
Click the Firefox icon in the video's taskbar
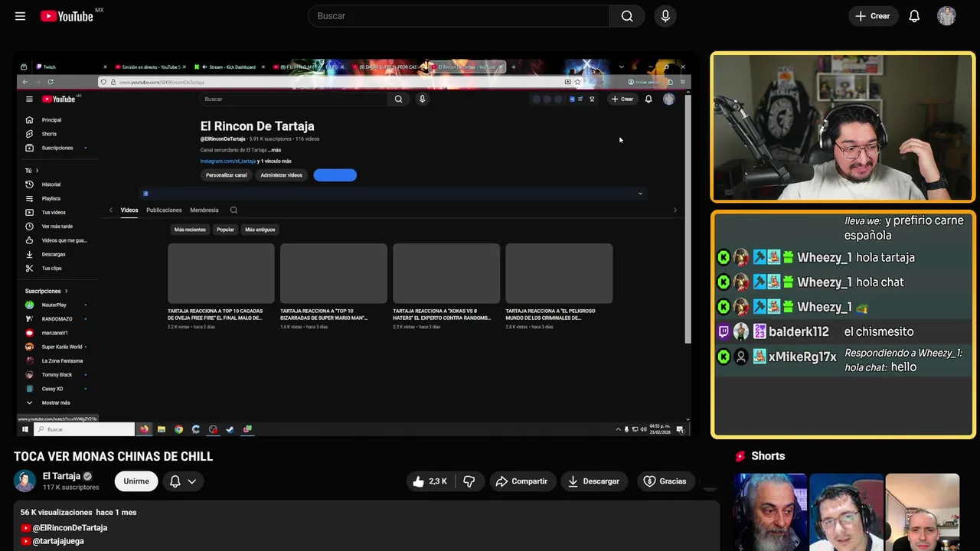[x=144, y=429]
